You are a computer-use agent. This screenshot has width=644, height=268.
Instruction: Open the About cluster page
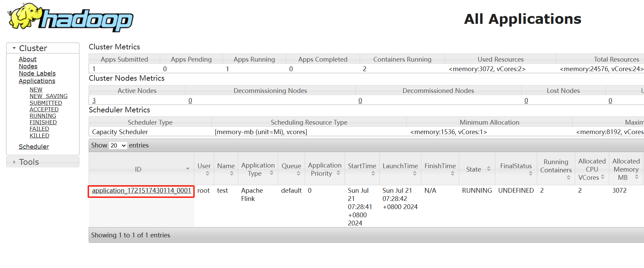point(27,59)
